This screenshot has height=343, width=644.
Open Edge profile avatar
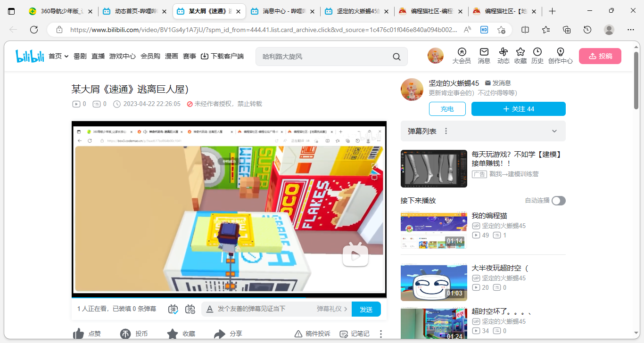click(609, 30)
